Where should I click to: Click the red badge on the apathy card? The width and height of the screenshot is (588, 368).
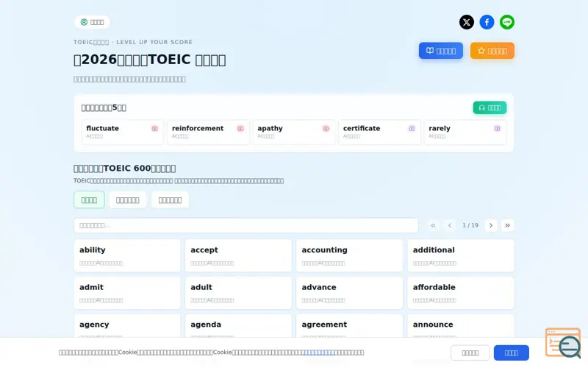pyautogui.click(x=326, y=128)
